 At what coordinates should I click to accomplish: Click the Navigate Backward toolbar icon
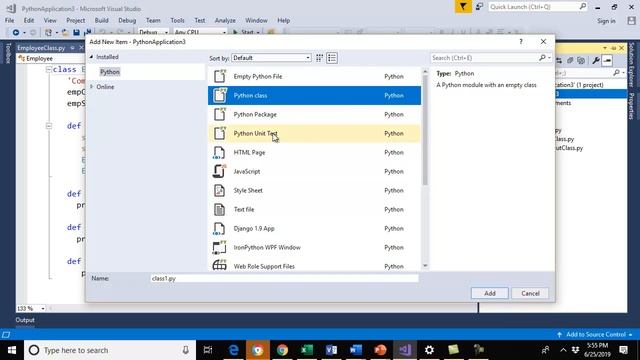pyautogui.click(x=16, y=32)
